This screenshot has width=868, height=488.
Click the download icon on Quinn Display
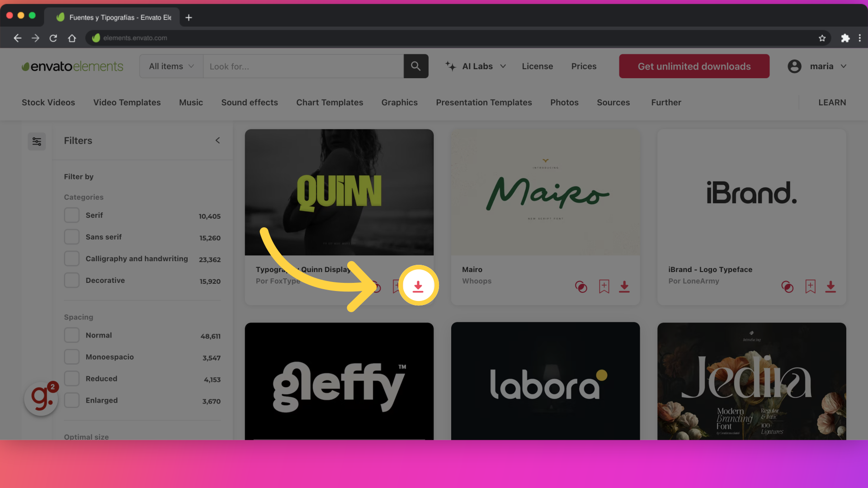(417, 286)
